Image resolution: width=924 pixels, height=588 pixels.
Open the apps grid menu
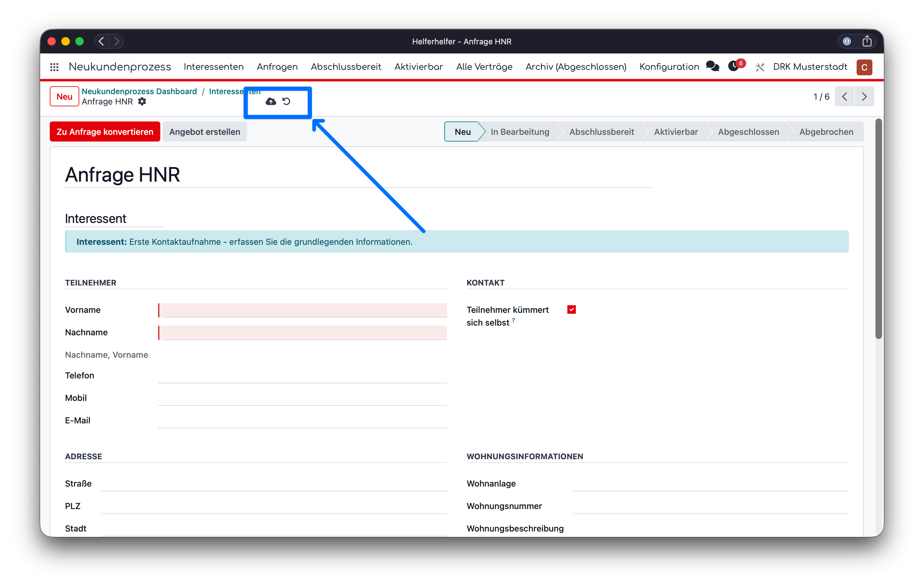pyautogui.click(x=54, y=67)
